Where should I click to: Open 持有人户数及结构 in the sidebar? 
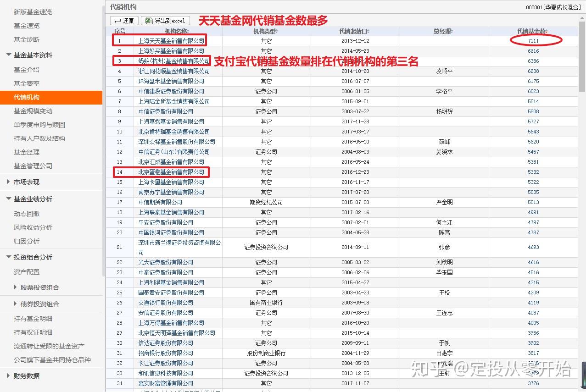click(x=39, y=138)
